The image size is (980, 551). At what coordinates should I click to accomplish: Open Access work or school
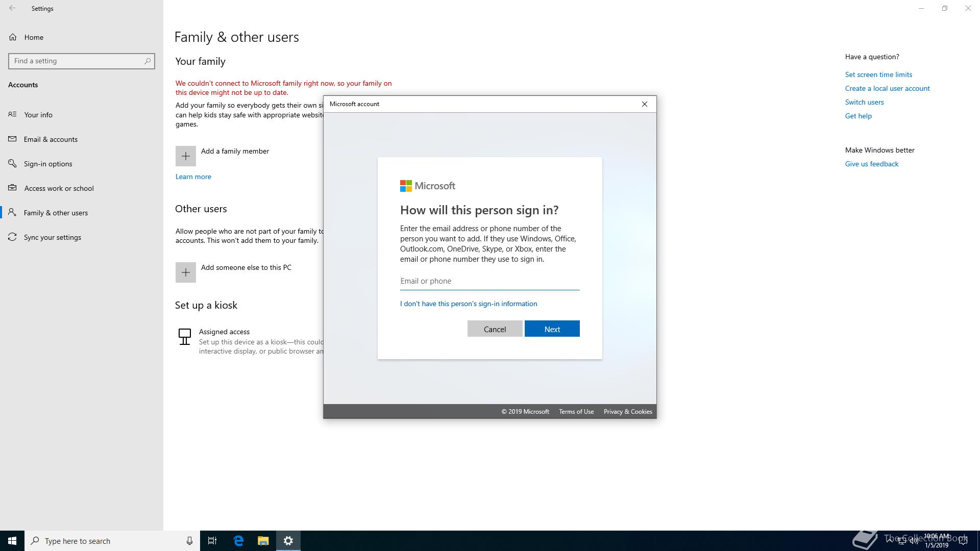coord(59,188)
